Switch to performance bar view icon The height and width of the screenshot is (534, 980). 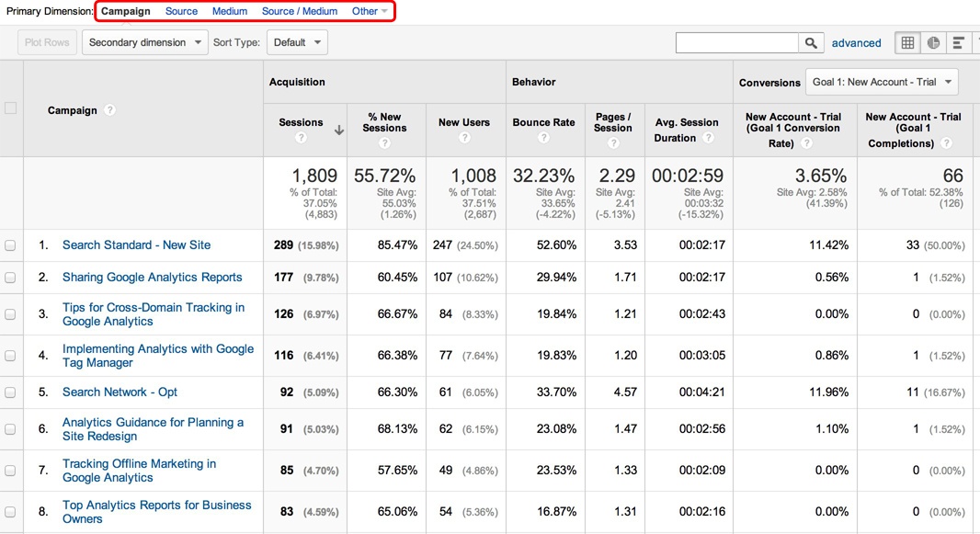coord(959,43)
